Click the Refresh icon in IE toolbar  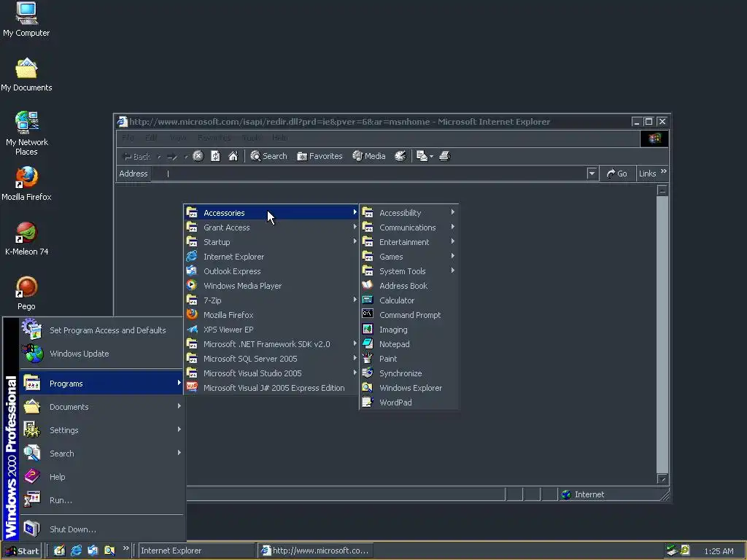click(215, 156)
